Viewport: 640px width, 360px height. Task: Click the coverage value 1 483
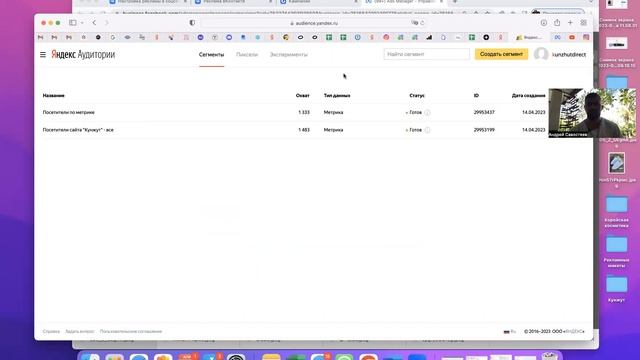coord(304,130)
